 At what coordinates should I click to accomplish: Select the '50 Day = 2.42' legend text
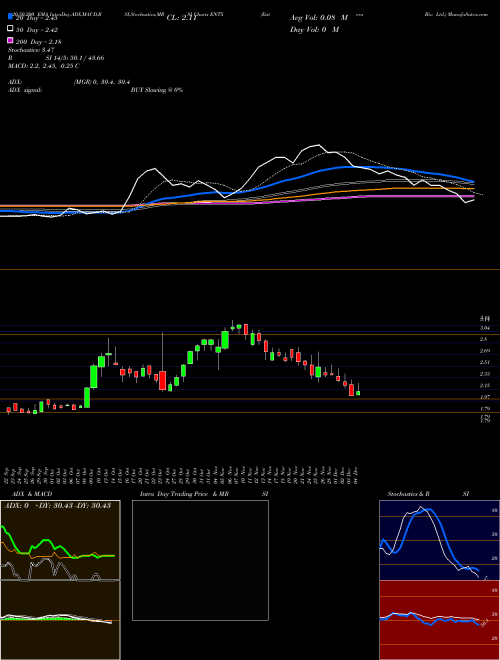click(x=37, y=30)
